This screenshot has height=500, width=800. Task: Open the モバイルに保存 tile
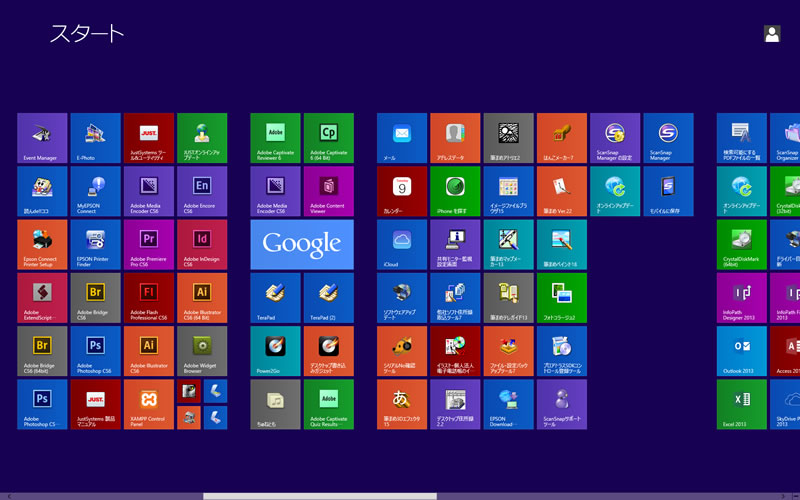tap(668, 191)
